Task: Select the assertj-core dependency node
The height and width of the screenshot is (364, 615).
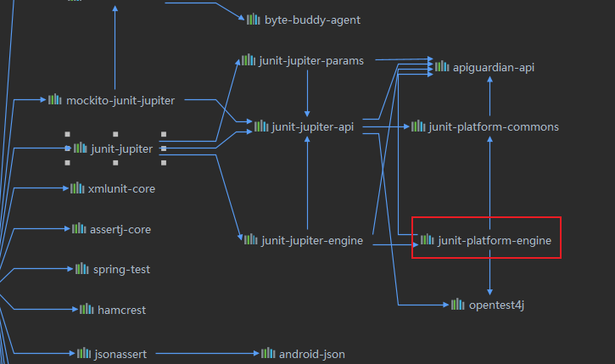Action: [x=112, y=229]
